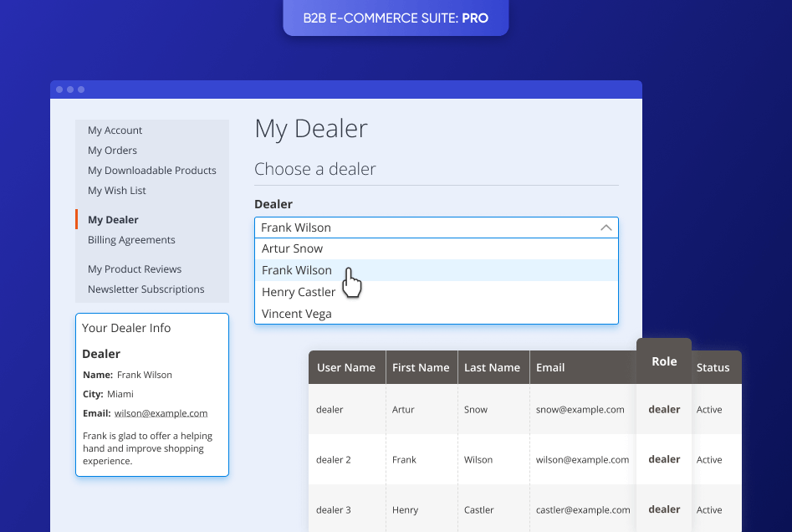Collapse the Dealer dropdown via its chevron
Image resolution: width=792 pixels, height=532 pixels.
tap(605, 227)
